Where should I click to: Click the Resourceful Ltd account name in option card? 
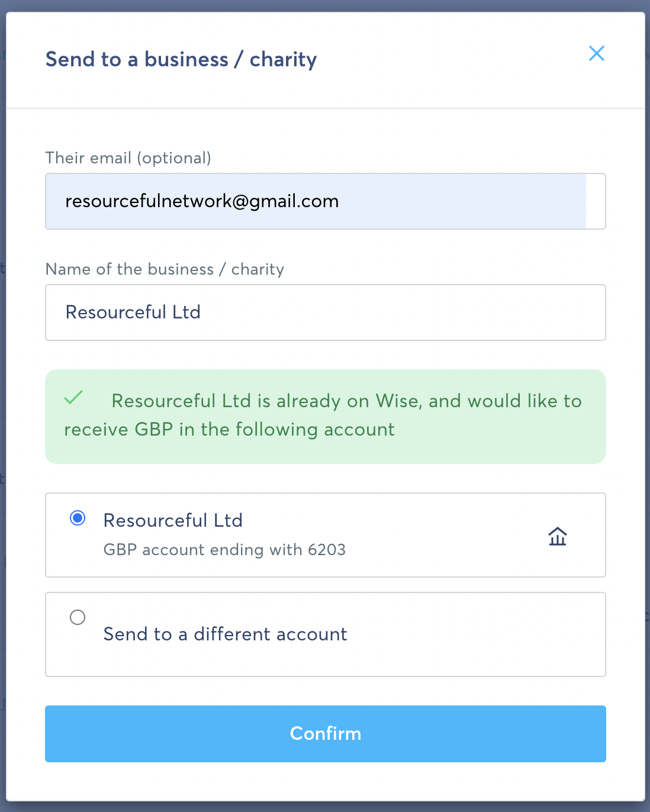173,520
